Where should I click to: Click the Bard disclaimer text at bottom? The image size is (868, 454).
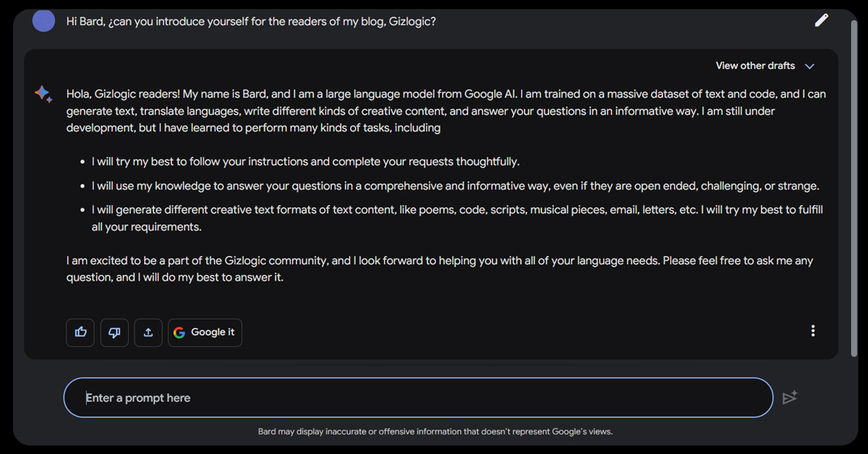[x=435, y=431]
